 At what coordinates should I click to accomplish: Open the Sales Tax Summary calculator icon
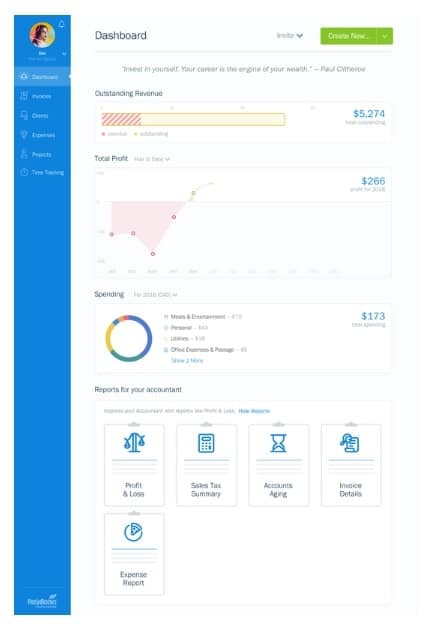pos(206,443)
